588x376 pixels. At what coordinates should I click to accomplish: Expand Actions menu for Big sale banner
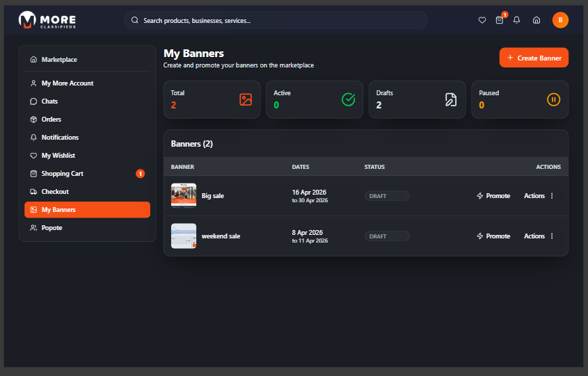539,196
